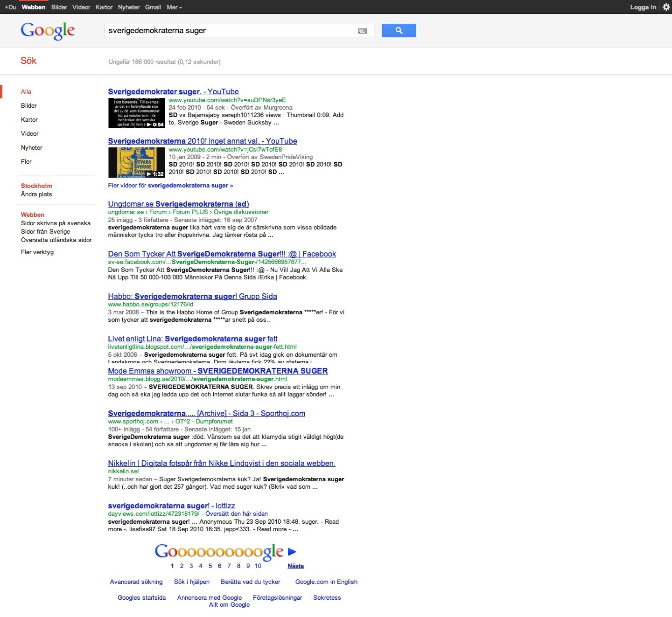Open Bilder in the top black bar
The image size is (672, 617).
(x=59, y=7)
